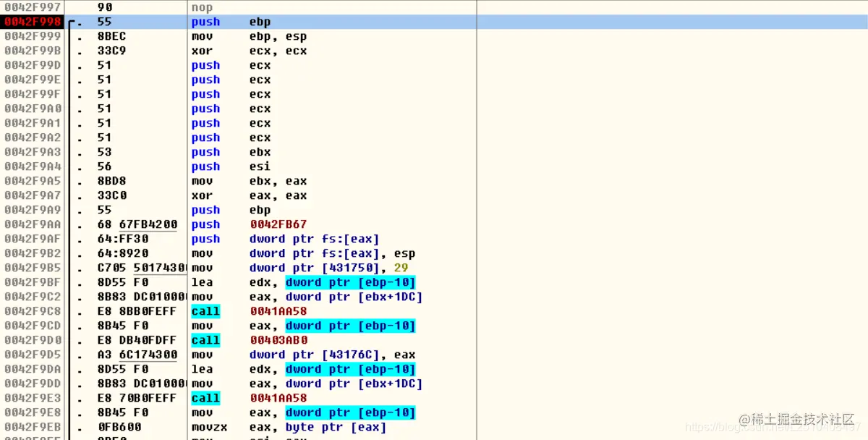868x440 pixels.
Task: Click hex bytes 8BD8
Action: (111, 181)
